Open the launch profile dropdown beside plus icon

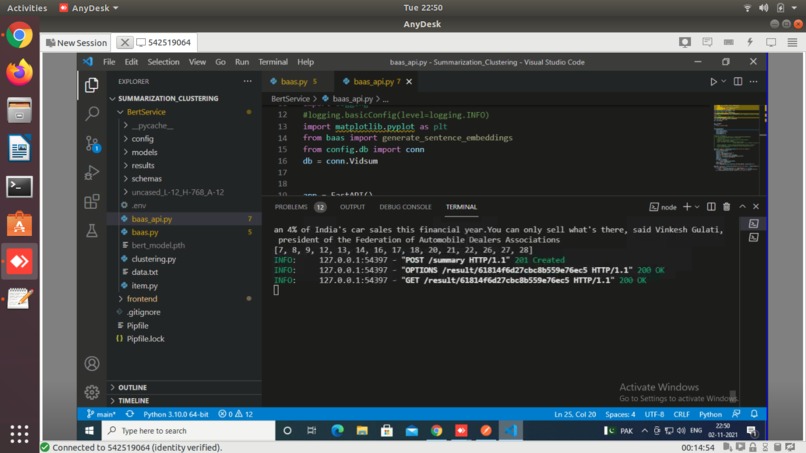click(x=697, y=207)
